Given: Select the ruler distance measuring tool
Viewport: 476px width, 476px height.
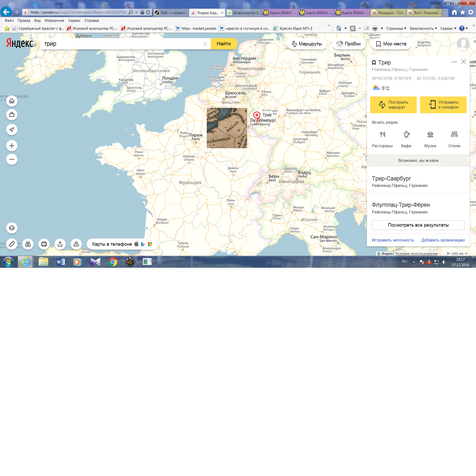Looking at the screenshot, I should coord(12,244).
